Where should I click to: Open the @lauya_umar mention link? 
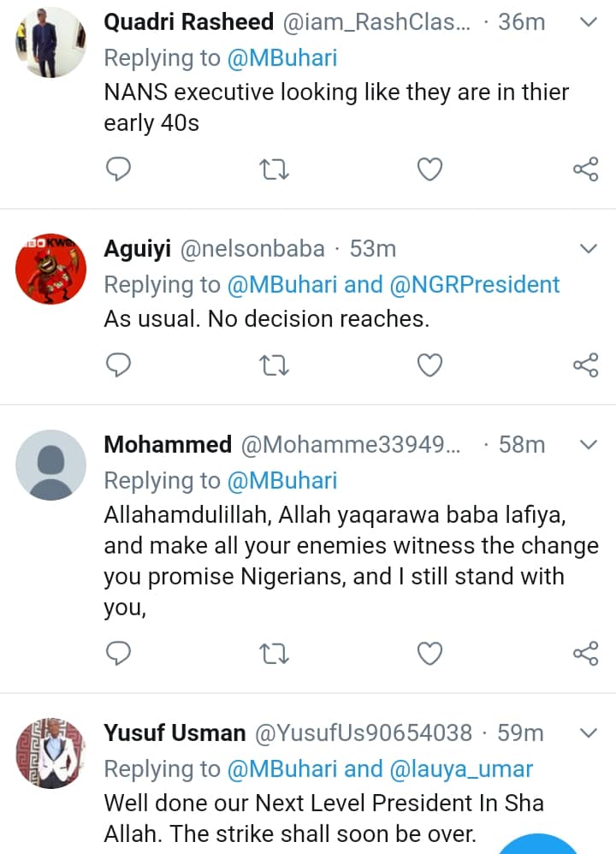[x=462, y=768]
